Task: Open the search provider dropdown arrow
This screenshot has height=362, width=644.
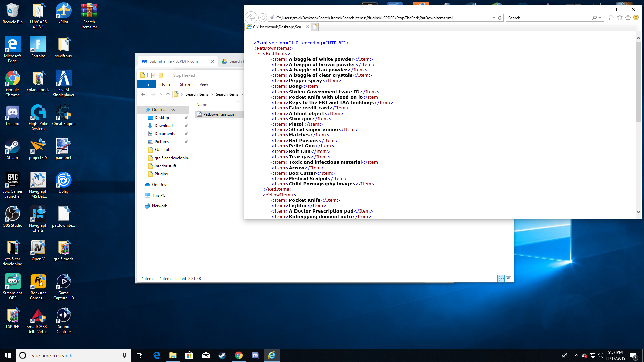Action: 600,18
